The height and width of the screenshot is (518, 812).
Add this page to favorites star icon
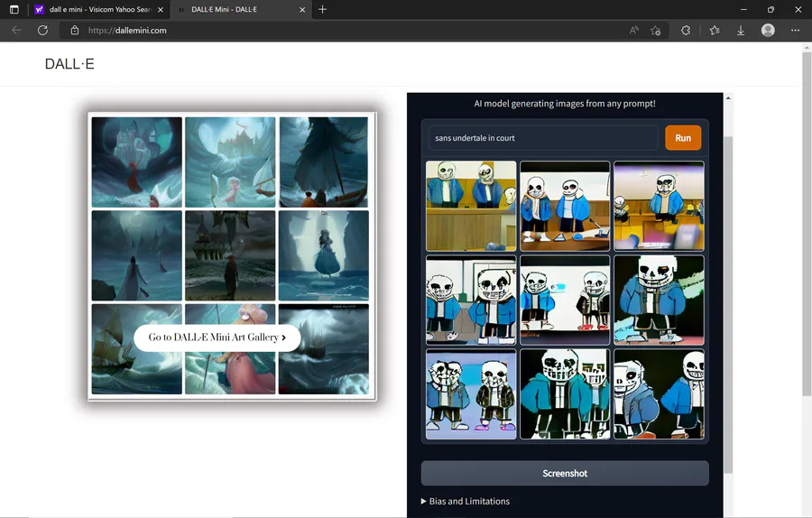pyautogui.click(x=656, y=30)
